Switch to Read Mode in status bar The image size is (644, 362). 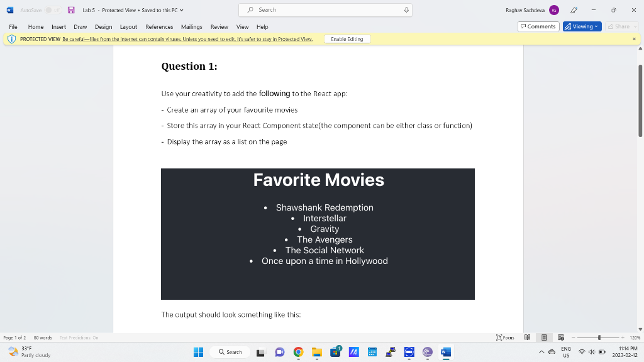pos(528,337)
